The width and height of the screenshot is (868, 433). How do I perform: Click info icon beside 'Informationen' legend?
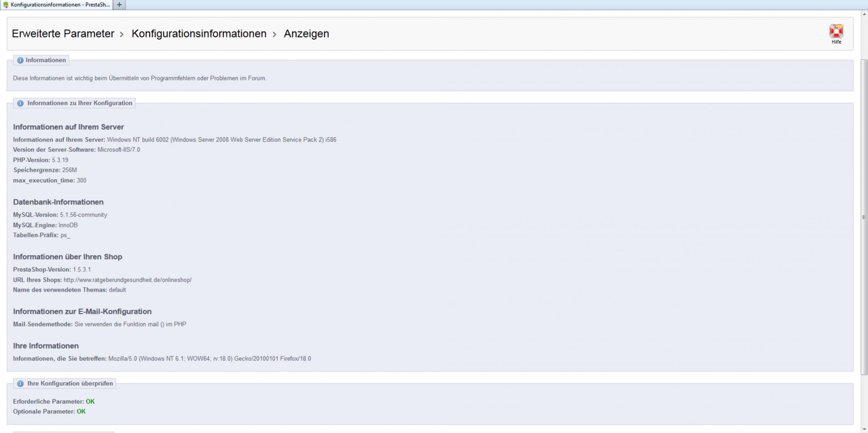[20, 60]
